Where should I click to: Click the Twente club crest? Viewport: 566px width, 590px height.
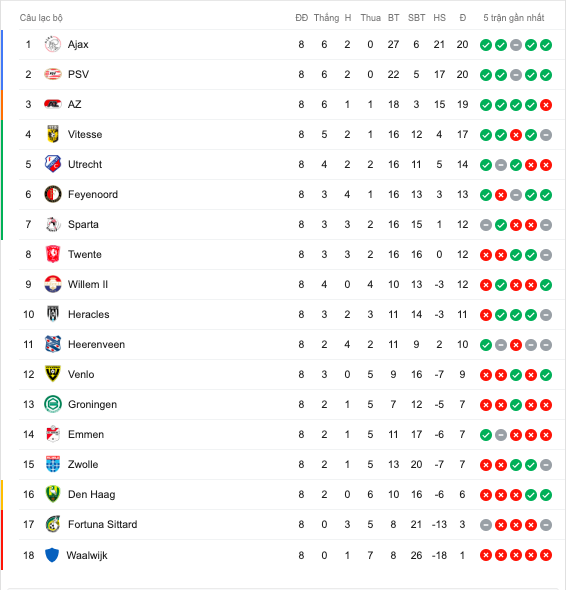(53, 254)
